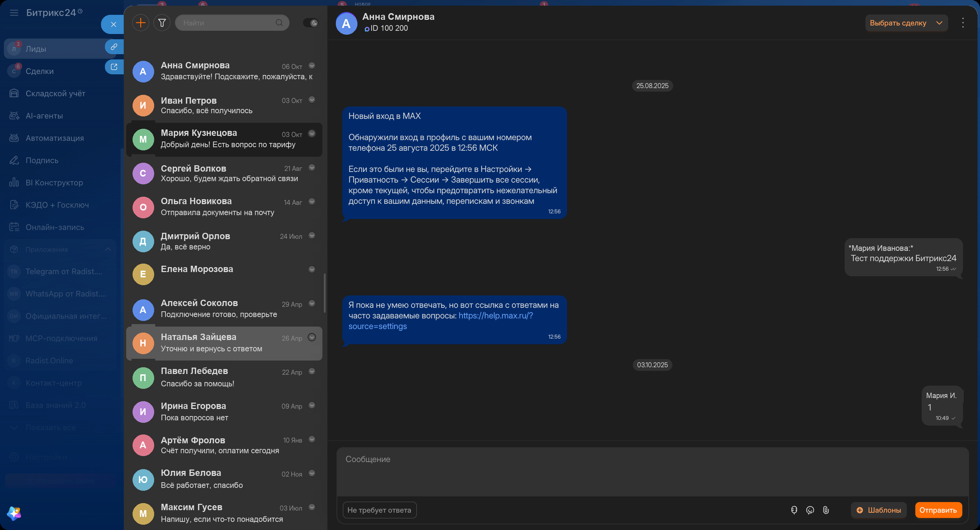Click Максим Гусев avatar in chat list
The image size is (980, 530).
[x=143, y=513]
